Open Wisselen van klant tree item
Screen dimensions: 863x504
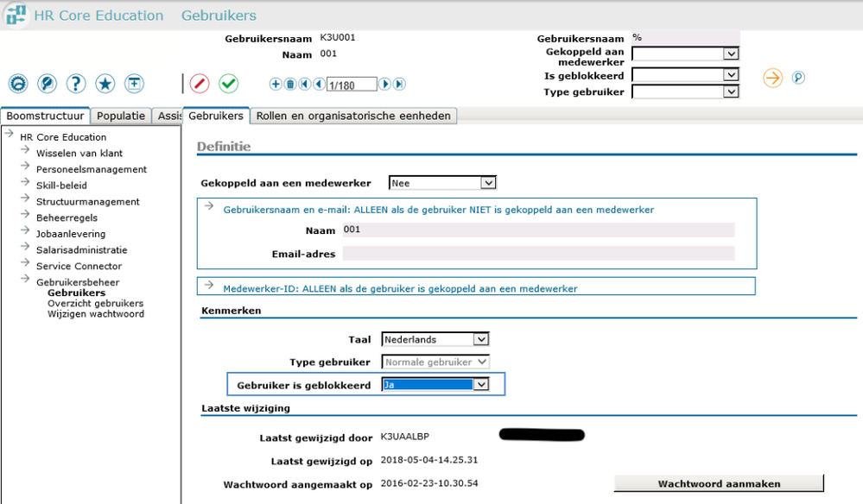(x=79, y=154)
